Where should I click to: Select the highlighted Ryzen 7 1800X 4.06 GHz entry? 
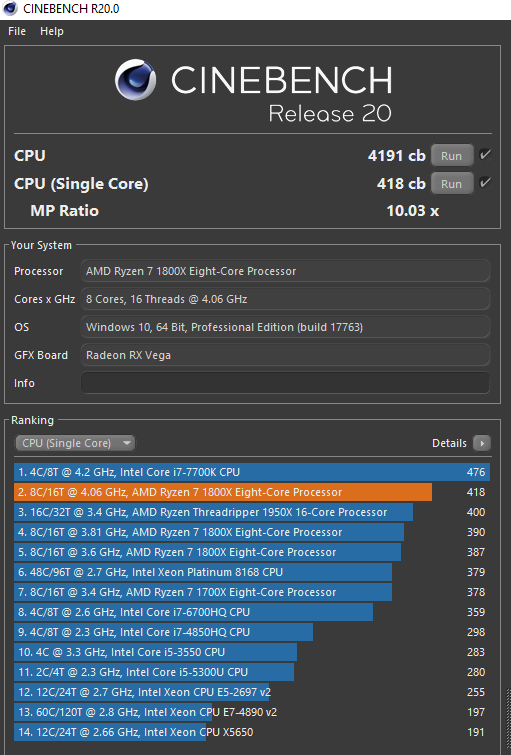(252, 492)
